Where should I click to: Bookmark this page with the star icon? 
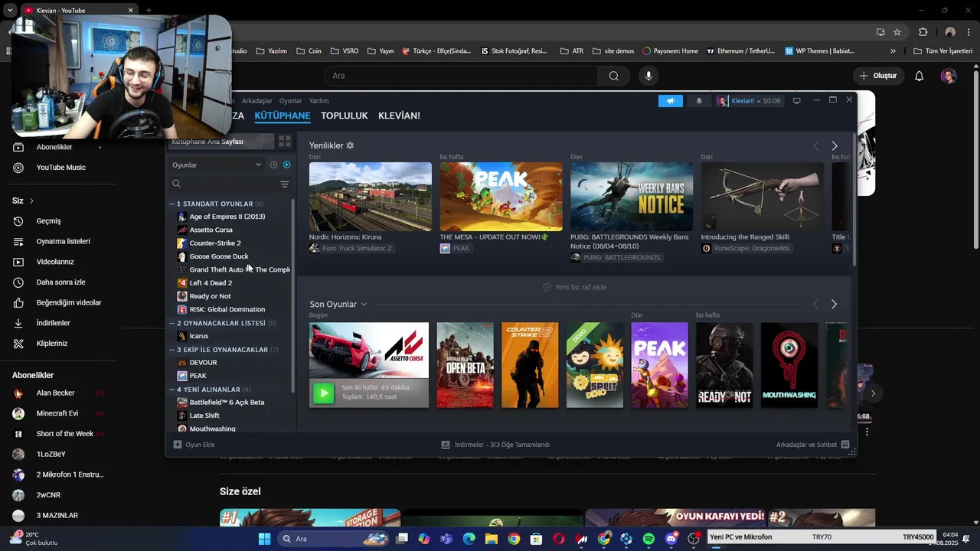[897, 32]
